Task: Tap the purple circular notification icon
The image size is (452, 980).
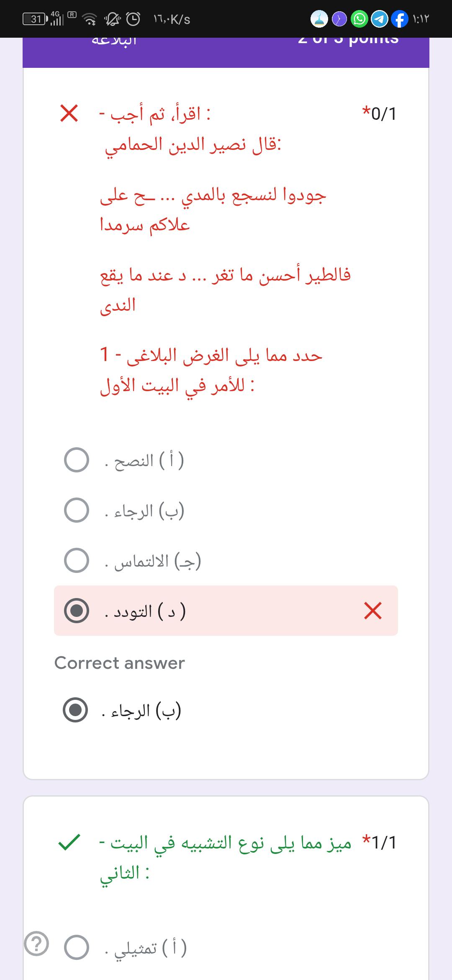Action: tap(339, 19)
